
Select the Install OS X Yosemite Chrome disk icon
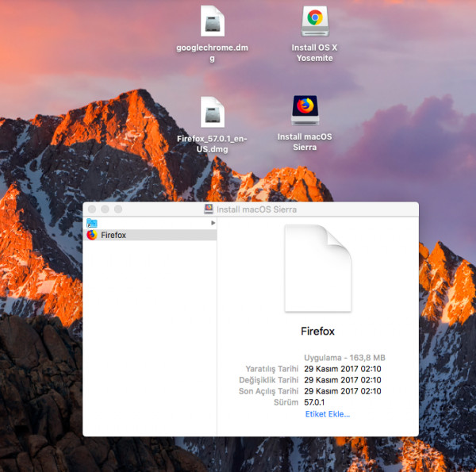[315, 21]
